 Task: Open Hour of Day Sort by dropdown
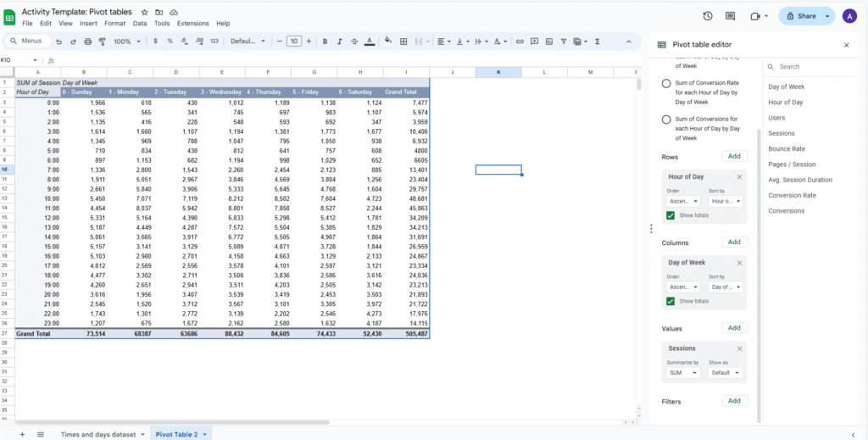click(x=726, y=202)
